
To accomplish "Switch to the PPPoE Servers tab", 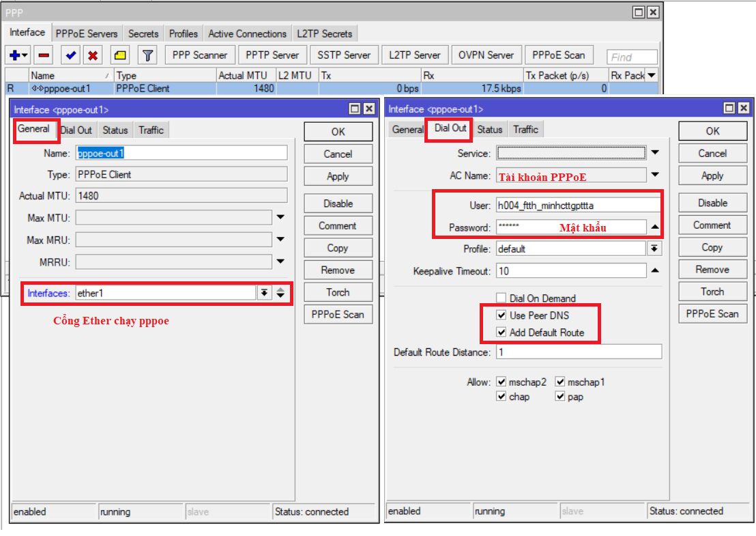I will tap(87, 33).
